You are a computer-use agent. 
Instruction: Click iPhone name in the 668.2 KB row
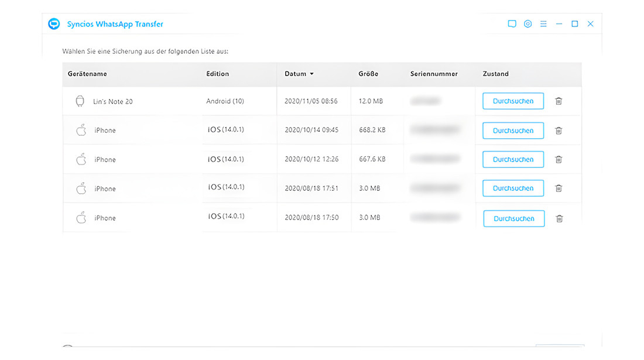point(105,130)
